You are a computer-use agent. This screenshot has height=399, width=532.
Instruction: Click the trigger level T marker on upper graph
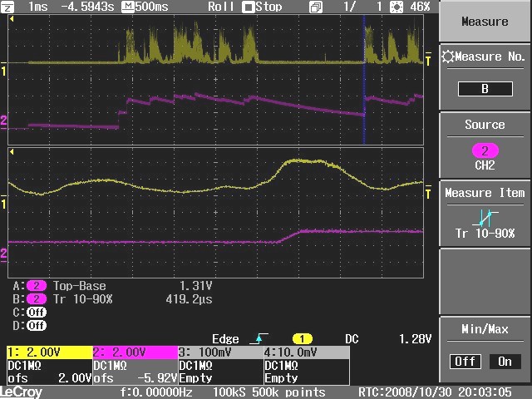point(428,59)
